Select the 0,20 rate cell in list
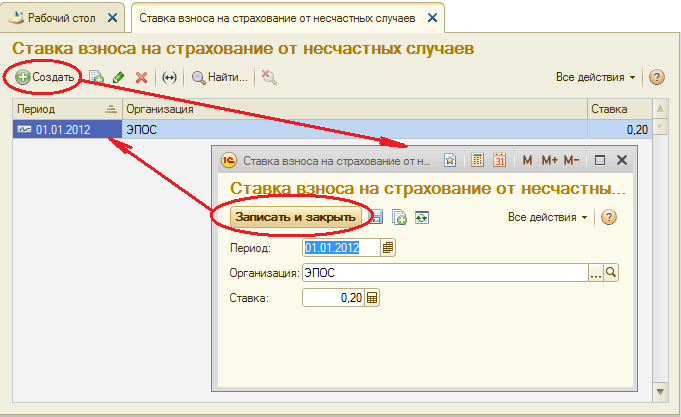The image size is (681, 417). pos(620,129)
